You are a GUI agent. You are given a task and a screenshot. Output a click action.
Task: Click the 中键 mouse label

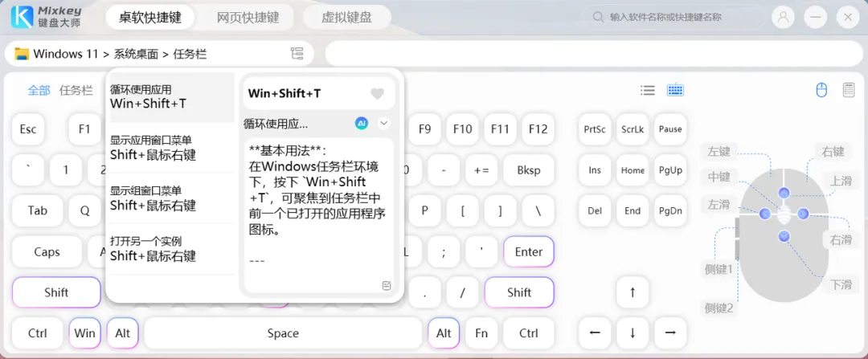[719, 177]
